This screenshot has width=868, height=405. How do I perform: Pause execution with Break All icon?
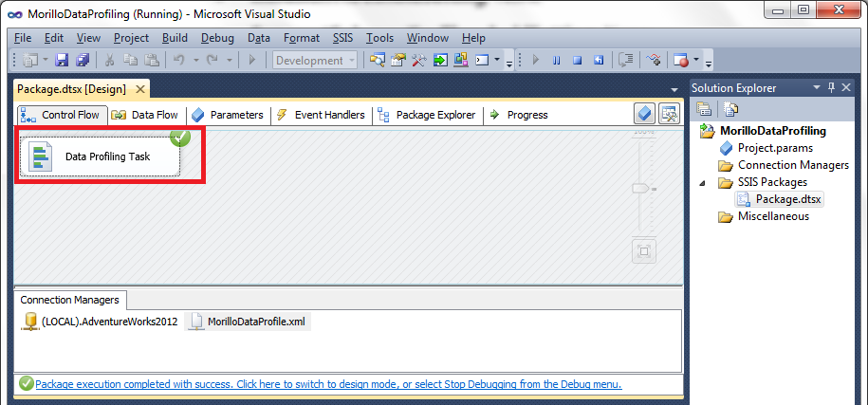click(x=556, y=61)
